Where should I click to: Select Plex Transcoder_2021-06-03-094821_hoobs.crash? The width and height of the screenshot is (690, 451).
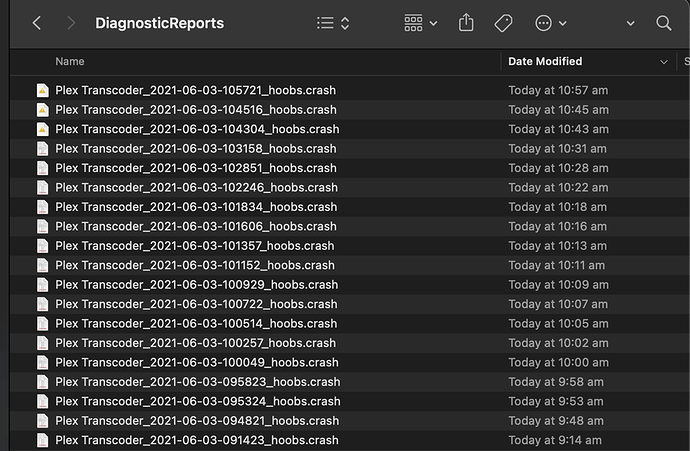tap(197, 421)
